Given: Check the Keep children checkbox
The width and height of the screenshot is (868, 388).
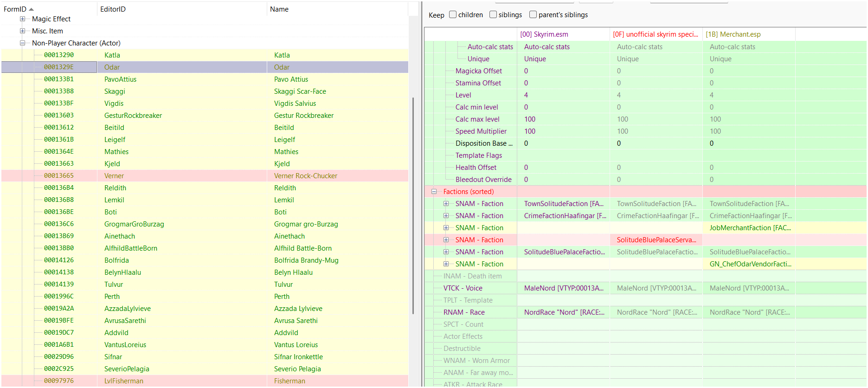Looking at the screenshot, I should pyautogui.click(x=453, y=15).
